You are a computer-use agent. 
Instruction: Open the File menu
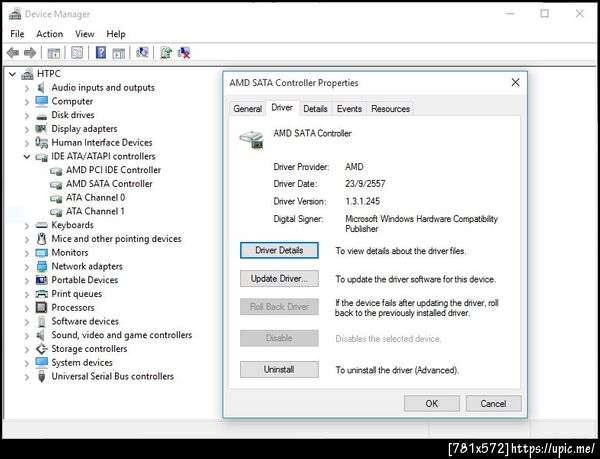[x=17, y=34]
